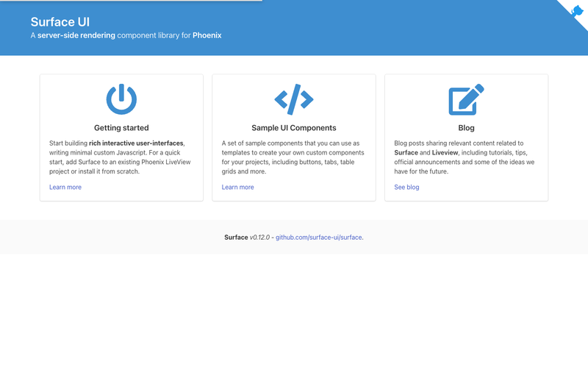588x392 pixels.
Task: Visit github.com/surface-ui/surface footer link
Action: tap(319, 238)
